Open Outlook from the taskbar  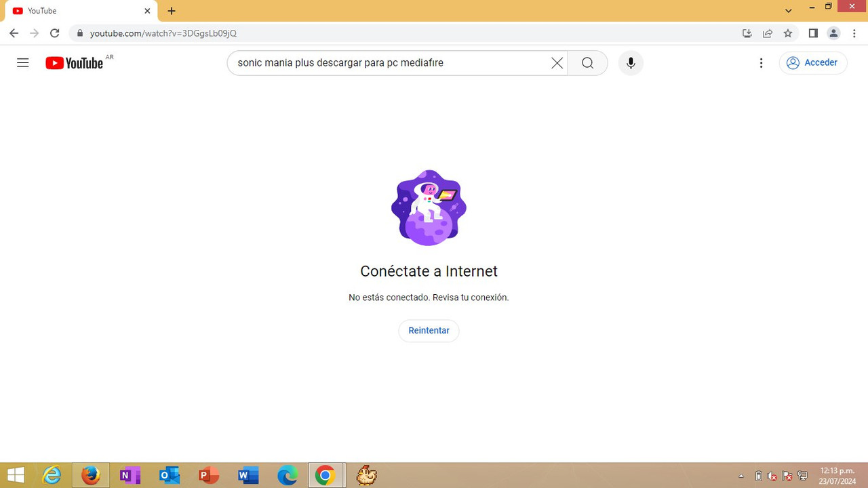[x=169, y=475]
